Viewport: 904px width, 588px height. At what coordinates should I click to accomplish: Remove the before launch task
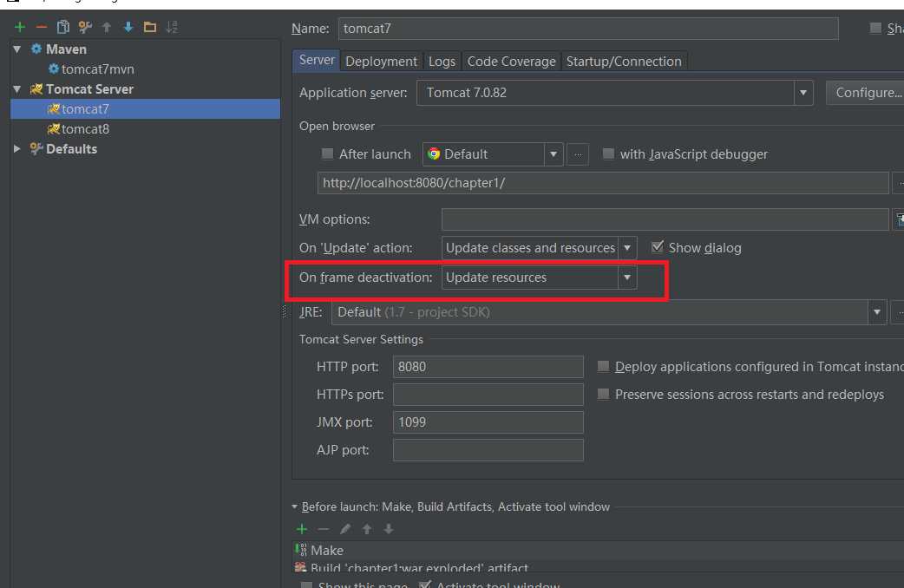pyautogui.click(x=324, y=529)
